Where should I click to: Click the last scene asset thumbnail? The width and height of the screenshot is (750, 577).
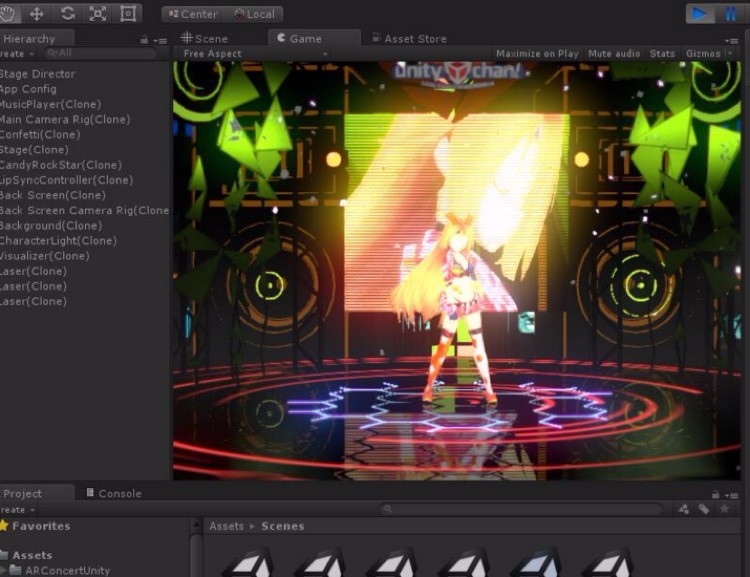click(x=610, y=563)
